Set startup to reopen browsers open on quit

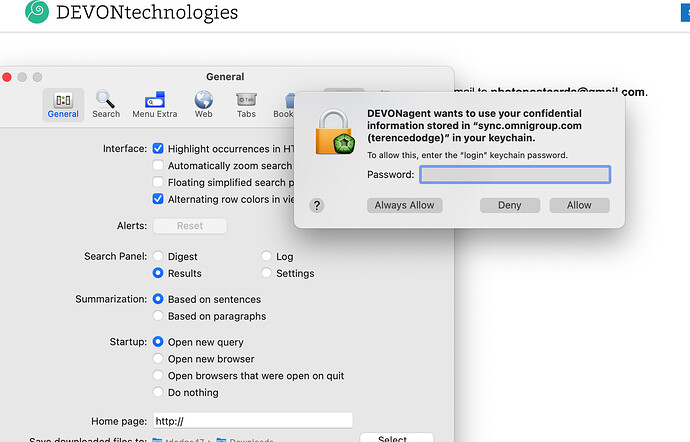click(158, 376)
